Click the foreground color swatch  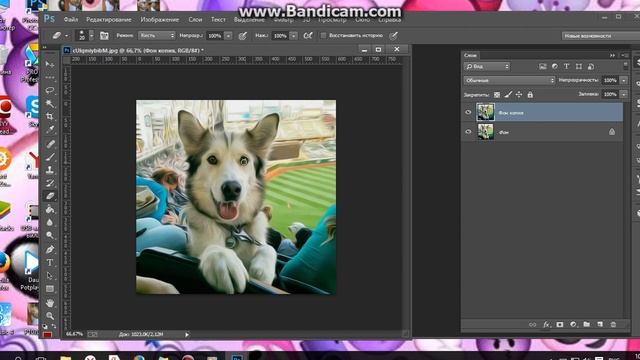47,335
